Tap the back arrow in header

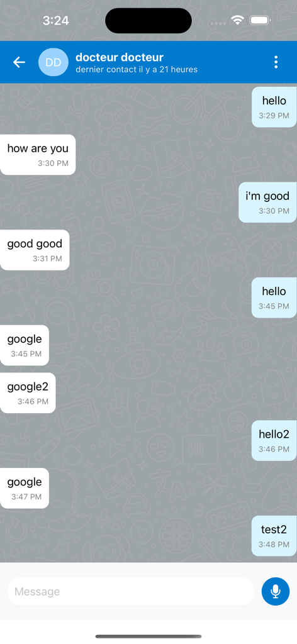point(19,62)
